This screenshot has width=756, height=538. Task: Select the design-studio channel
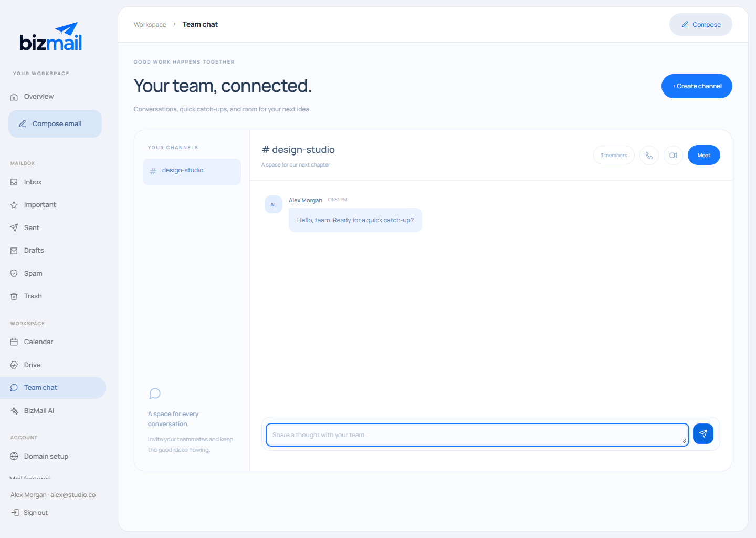(x=192, y=172)
